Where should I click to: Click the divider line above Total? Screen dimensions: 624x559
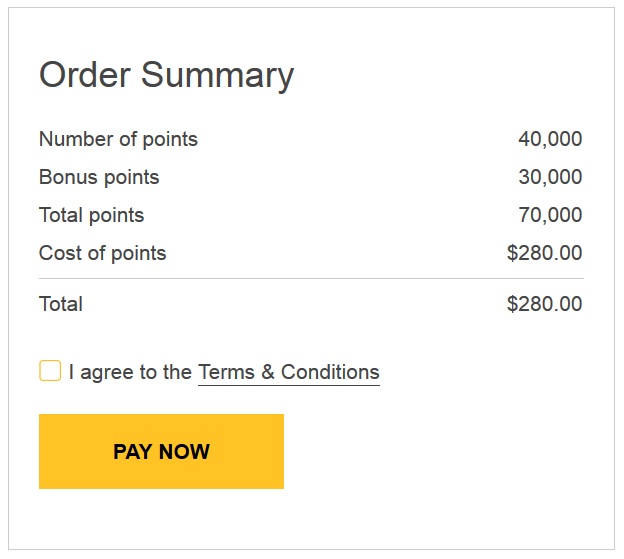310,278
